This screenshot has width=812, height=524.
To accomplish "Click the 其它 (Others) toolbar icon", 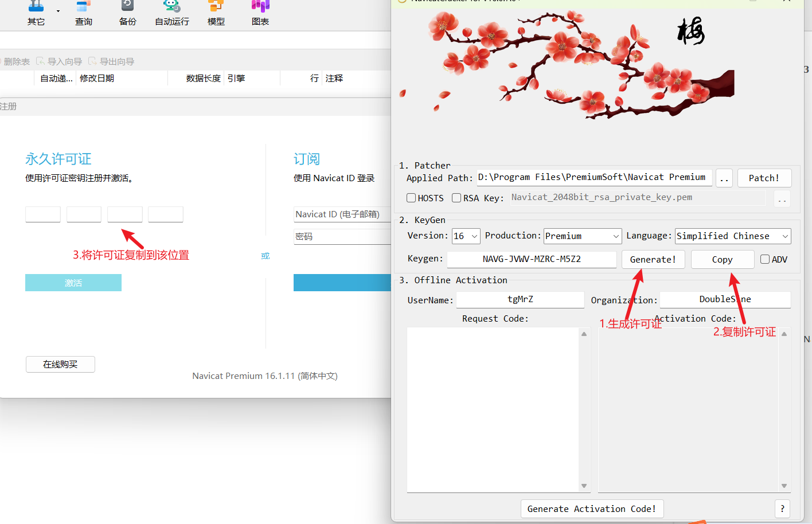I will point(36,11).
